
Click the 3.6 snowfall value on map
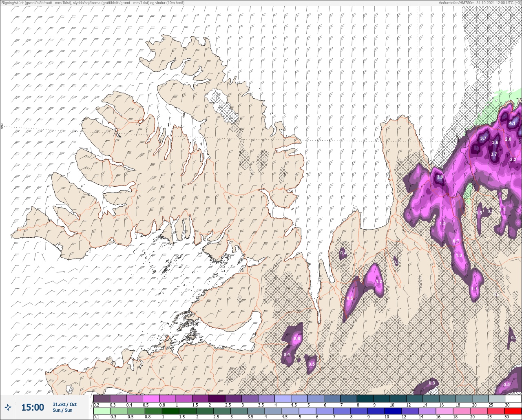[x=495, y=142]
